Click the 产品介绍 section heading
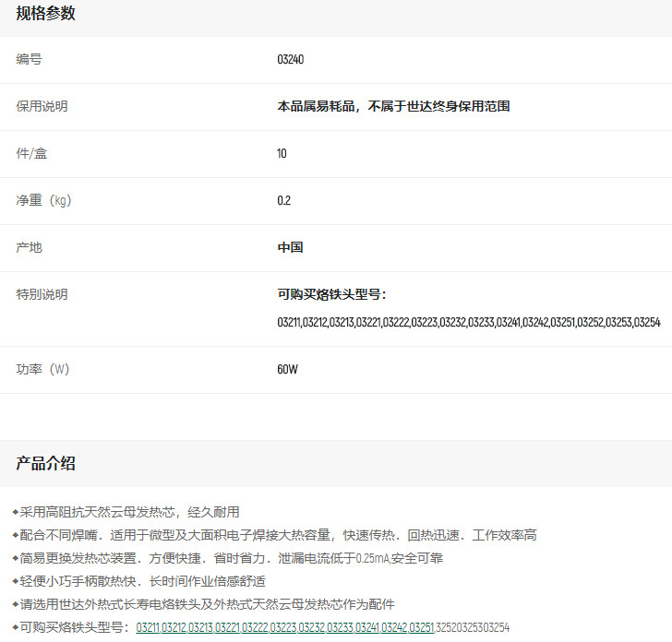The image size is (672, 642). coord(45,463)
